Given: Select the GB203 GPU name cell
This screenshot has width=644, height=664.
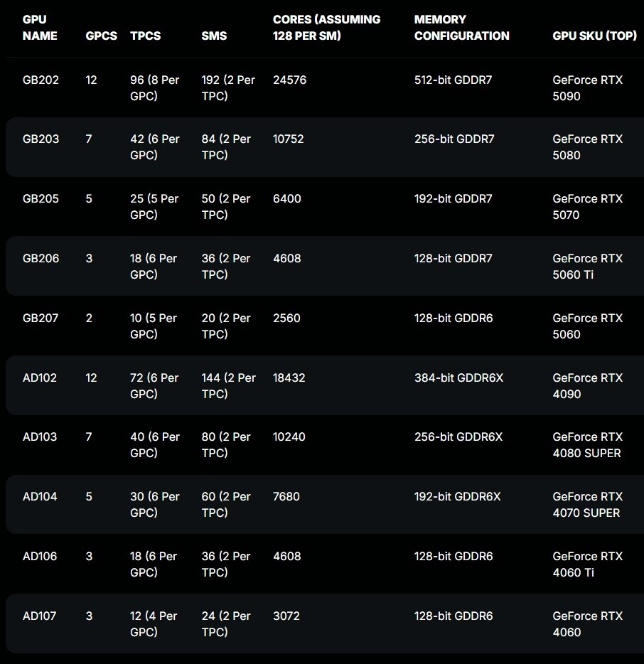Looking at the screenshot, I should click(x=41, y=139).
